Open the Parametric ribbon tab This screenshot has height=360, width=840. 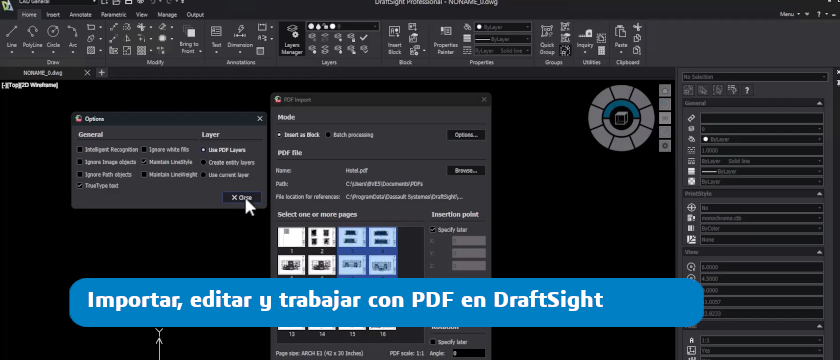(x=114, y=14)
